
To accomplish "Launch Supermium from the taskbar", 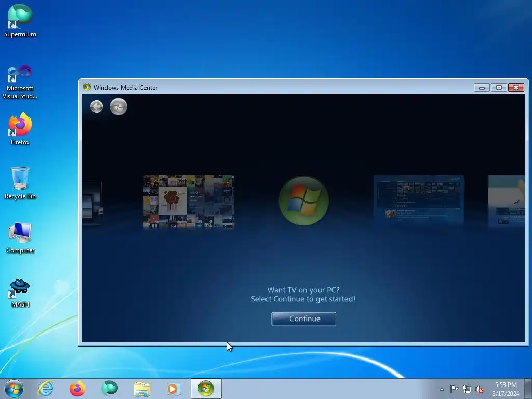I will (110, 389).
